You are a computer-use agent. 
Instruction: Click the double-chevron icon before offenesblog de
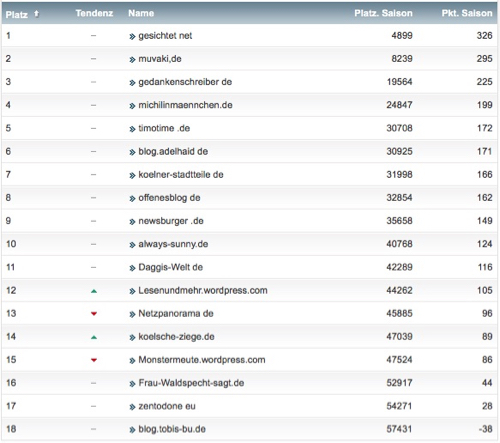(132, 199)
